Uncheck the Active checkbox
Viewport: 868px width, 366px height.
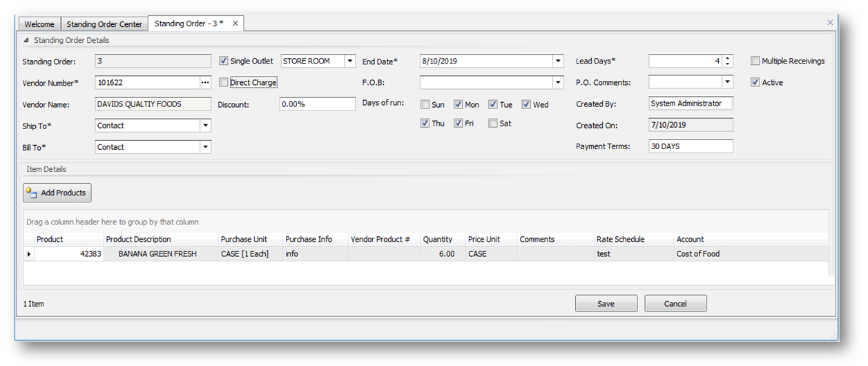click(x=755, y=83)
